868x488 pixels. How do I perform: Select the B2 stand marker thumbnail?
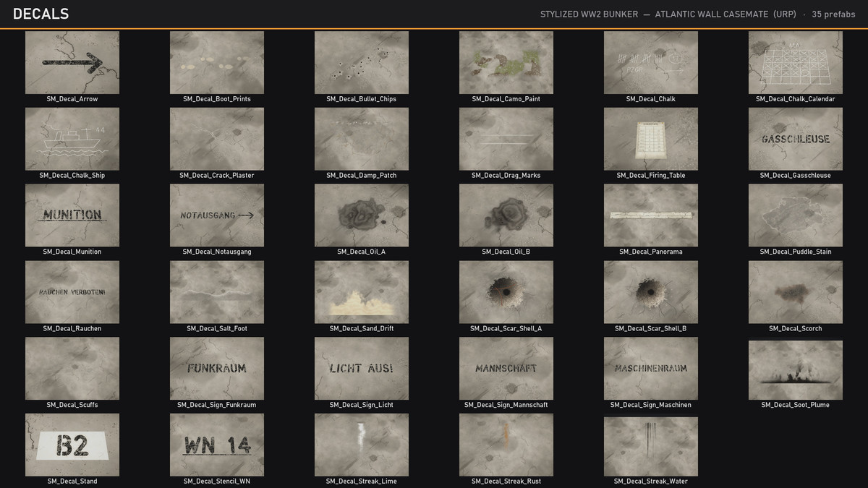[72, 445]
